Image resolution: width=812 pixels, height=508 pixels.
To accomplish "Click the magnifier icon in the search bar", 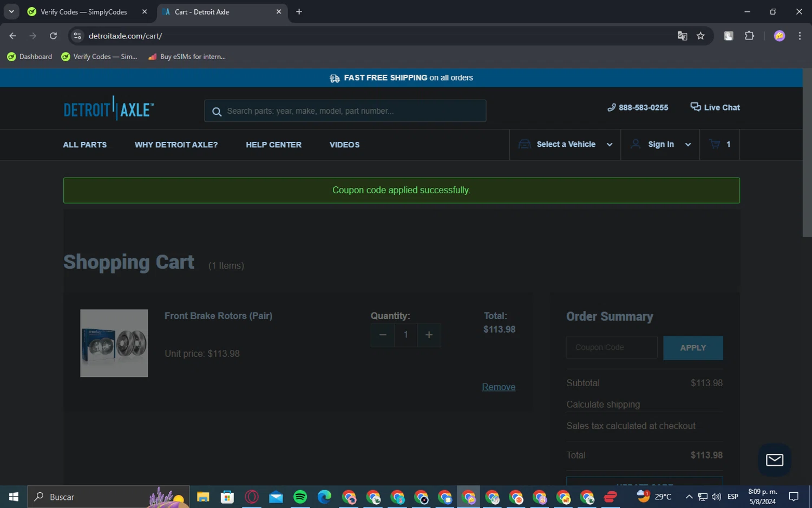I will click(217, 112).
